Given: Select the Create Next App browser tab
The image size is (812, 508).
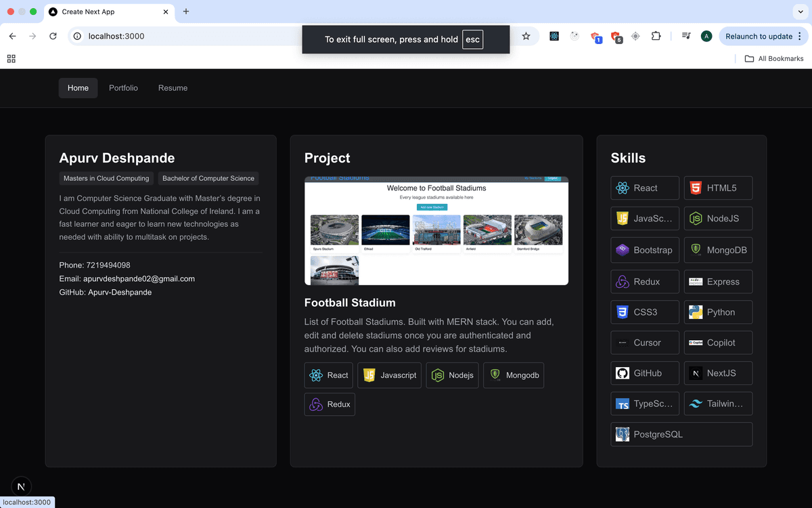Looking at the screenshot, I should tap(108, 12).
